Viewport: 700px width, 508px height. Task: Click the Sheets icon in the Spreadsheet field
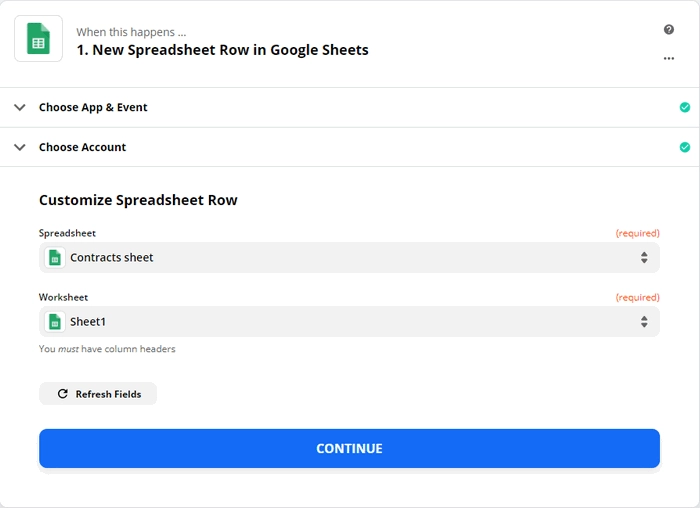pos(55,258)
